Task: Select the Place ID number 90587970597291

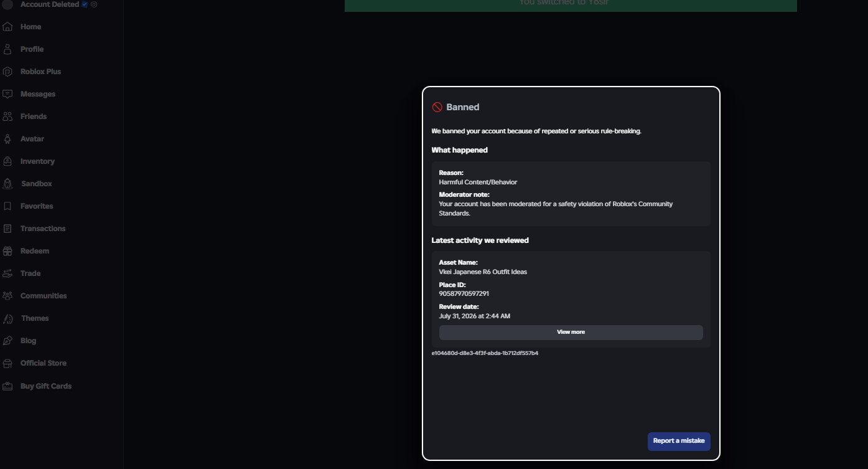Action: [x=464, y=294]
